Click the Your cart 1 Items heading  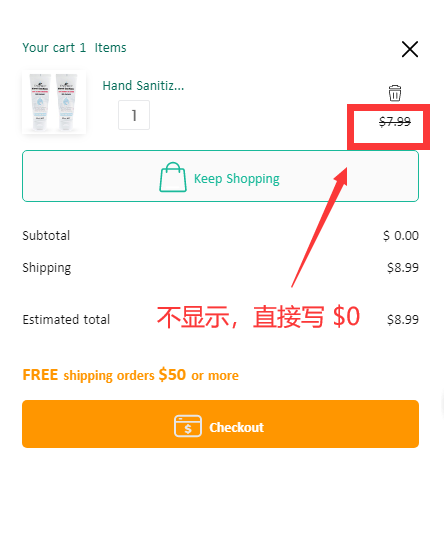pos(74,48)
